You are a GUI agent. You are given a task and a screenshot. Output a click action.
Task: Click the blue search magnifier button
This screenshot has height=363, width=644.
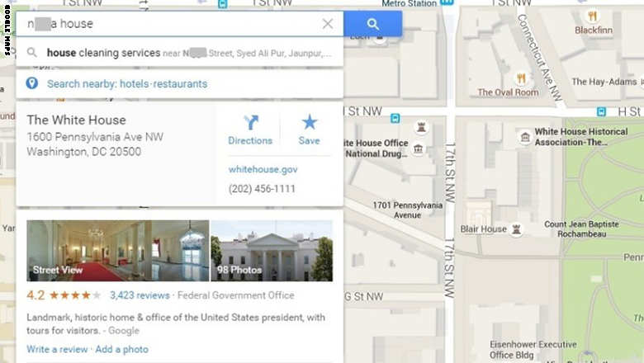(372, 24)
